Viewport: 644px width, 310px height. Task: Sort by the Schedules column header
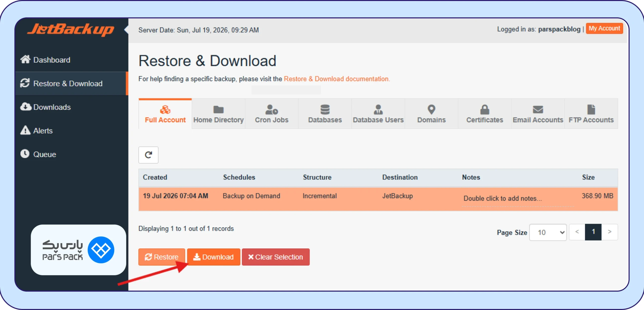[239, 177]
